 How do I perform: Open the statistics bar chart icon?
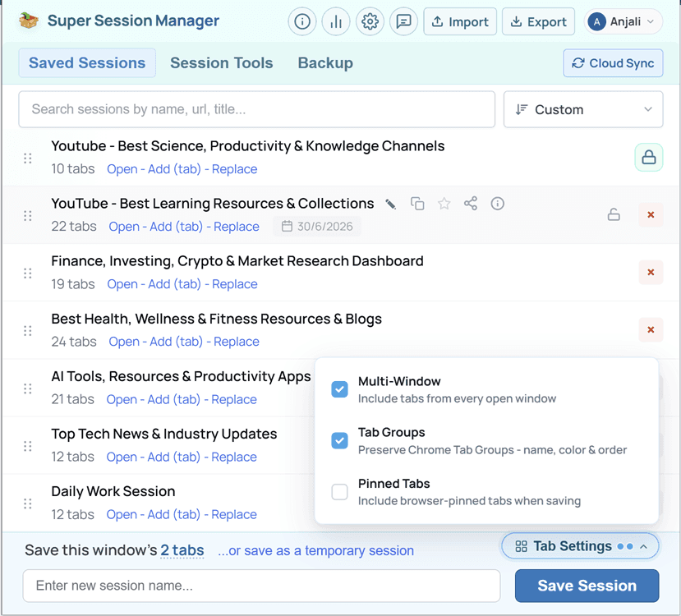pos(336,21)
